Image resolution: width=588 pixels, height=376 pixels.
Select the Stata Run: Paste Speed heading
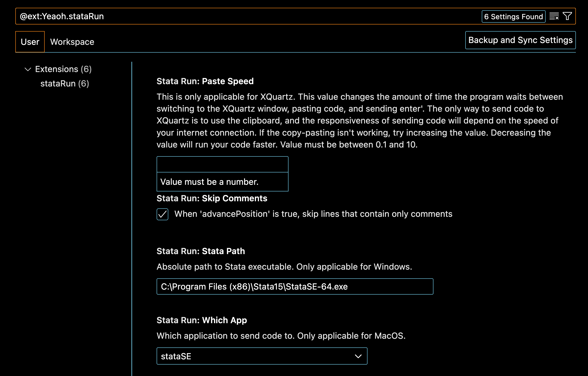205,81
